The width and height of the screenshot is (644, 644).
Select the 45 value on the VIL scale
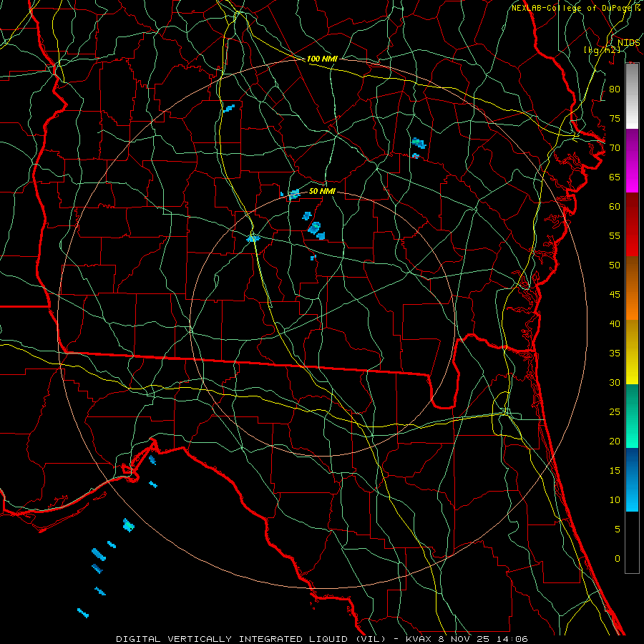pos(615,295)
